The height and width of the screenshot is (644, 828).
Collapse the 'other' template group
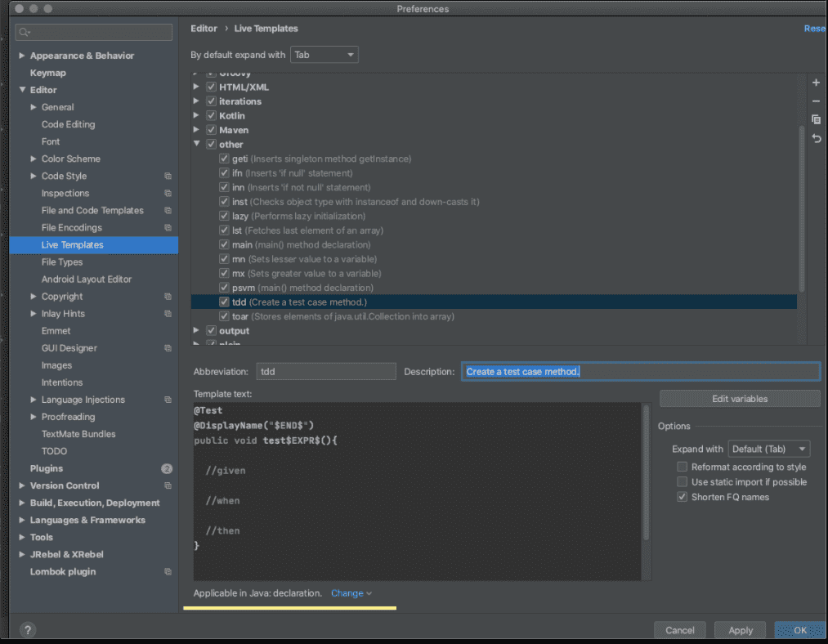[196, 145]
